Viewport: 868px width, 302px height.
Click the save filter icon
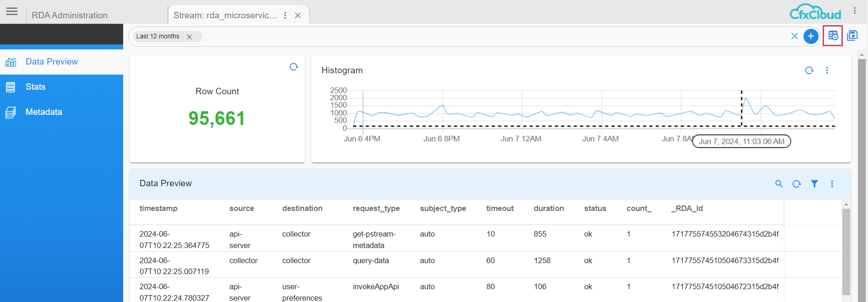(852, 36)
